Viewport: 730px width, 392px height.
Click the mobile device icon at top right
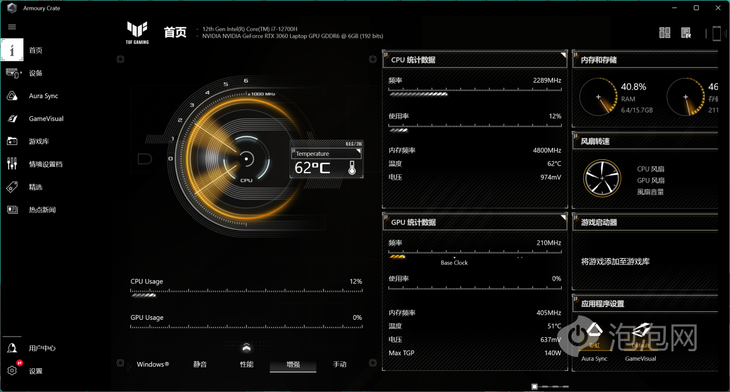click(x=717, y=34)
